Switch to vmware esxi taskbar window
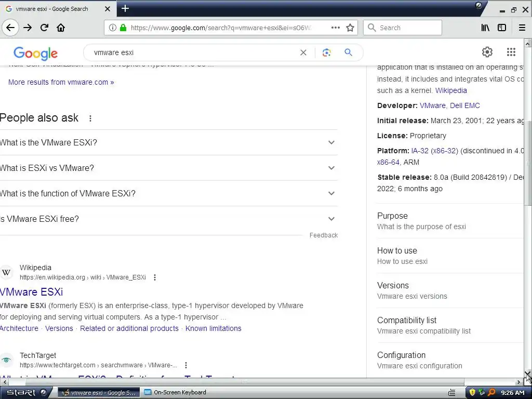 99,393
